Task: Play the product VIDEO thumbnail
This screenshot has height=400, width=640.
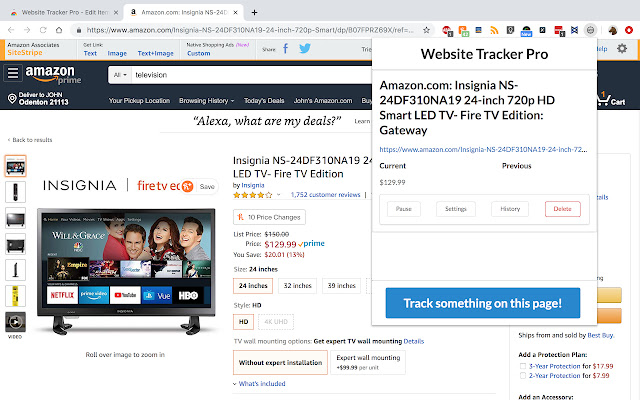Action: tap(15, 322)
